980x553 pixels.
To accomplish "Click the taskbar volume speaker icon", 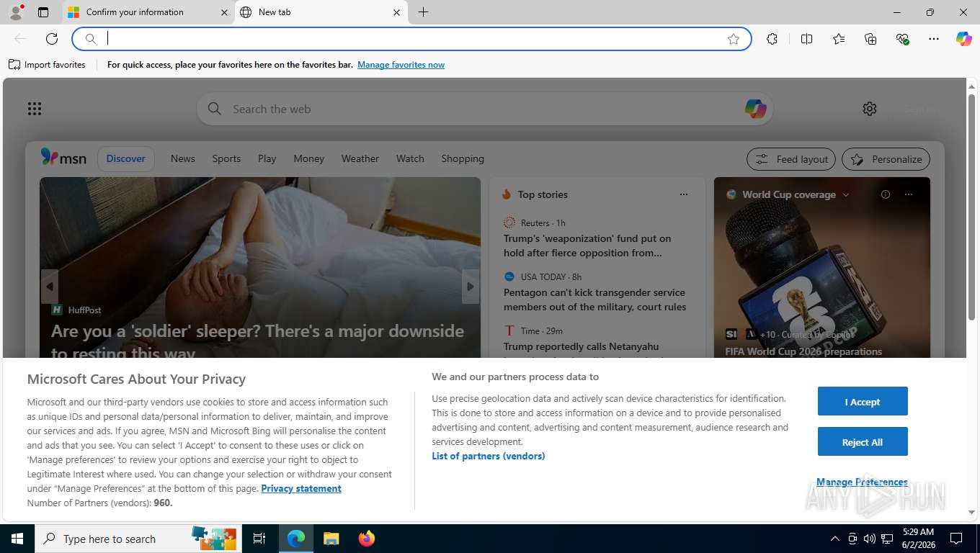I will click(869, 539).
